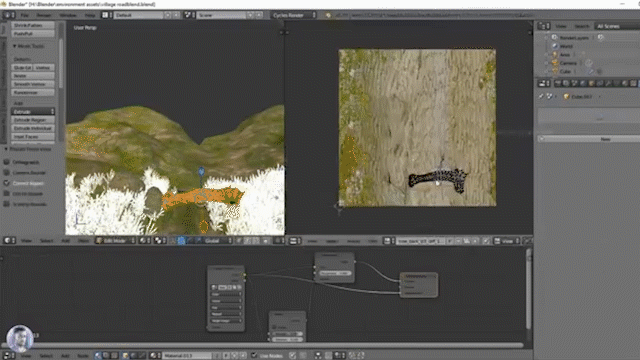
Task: Click the Randomize button
Action: point(33,93)
